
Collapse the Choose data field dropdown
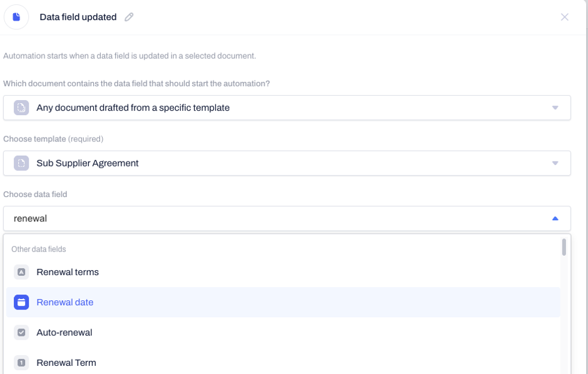tap(555, 218)
